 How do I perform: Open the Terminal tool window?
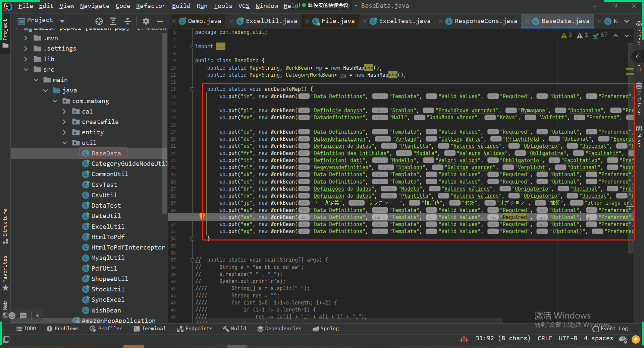point(150,329)
